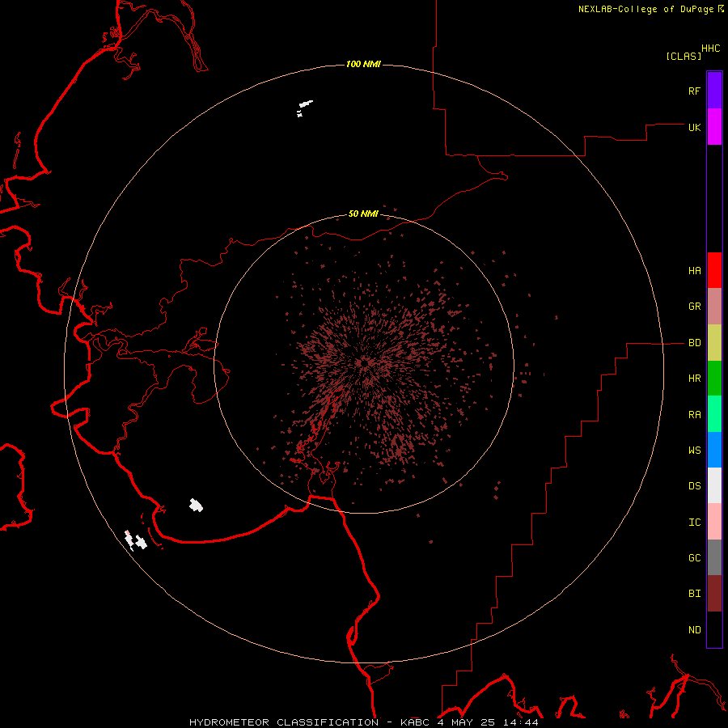Select the IC pink legend swatch
The width and height of the screenshot is (728, 728).
[714, 522]
